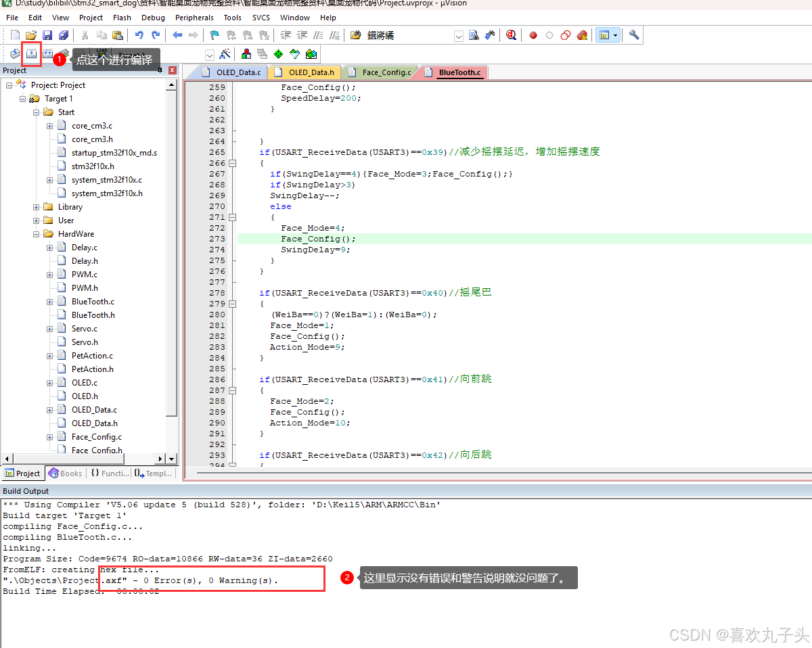Collapse the Start folder in project tree

click(37, 112)
